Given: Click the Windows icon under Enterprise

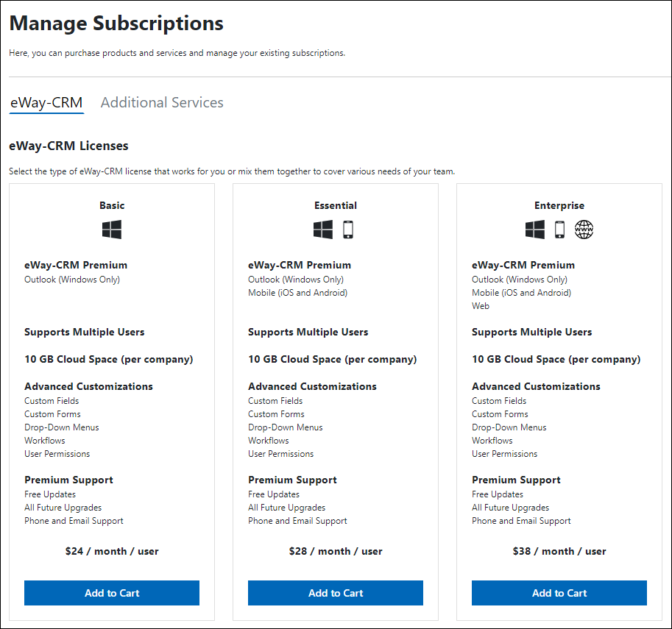Looking at the screenshot, I should pos(535,230).
